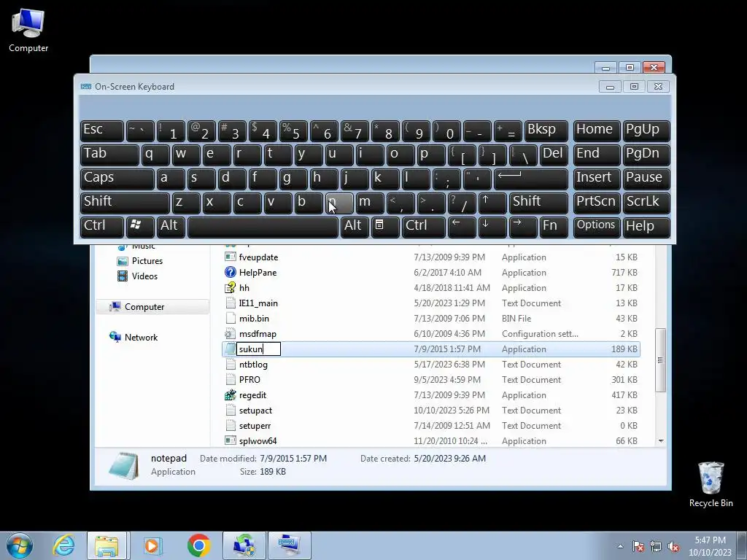The image size is (747, 560).
Task: Tap the context menu key
Action: point(385,227)
